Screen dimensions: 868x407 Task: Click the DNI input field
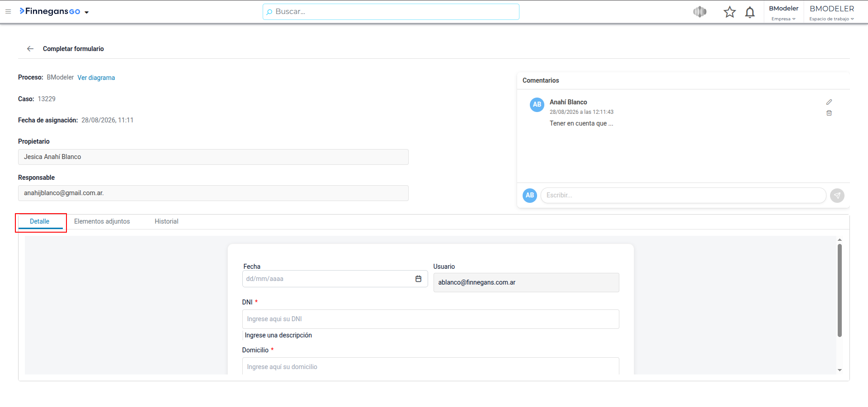point(430,319)
